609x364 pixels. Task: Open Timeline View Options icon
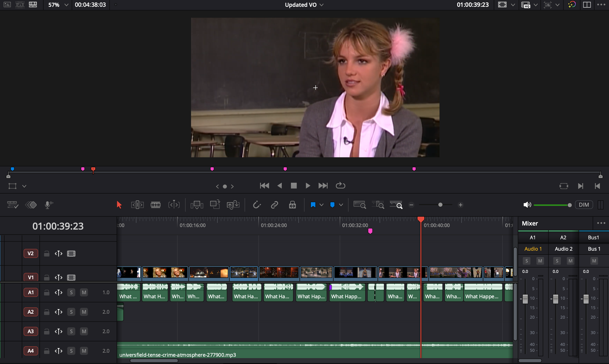(12, 205)
